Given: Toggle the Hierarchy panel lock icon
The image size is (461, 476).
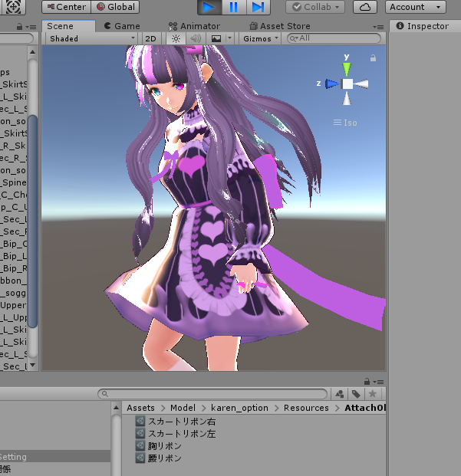Looking at the screenshot, I should 19,27.
